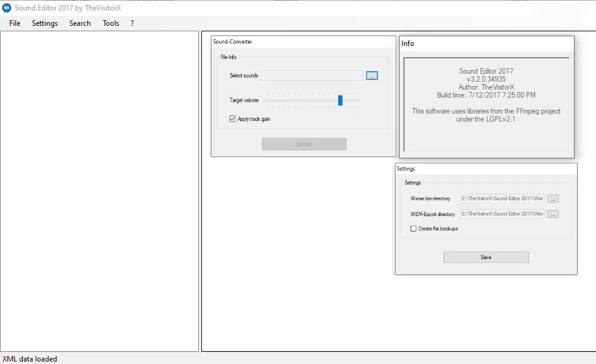Click the Sound Editor 2017 app icon

click(x=7, y=7)
